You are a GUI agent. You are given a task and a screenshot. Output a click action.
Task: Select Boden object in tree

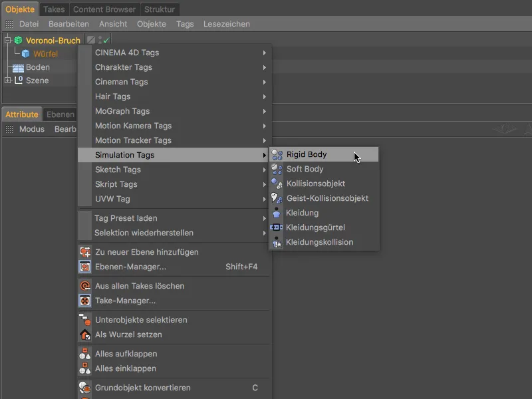[x=38, y=67]
